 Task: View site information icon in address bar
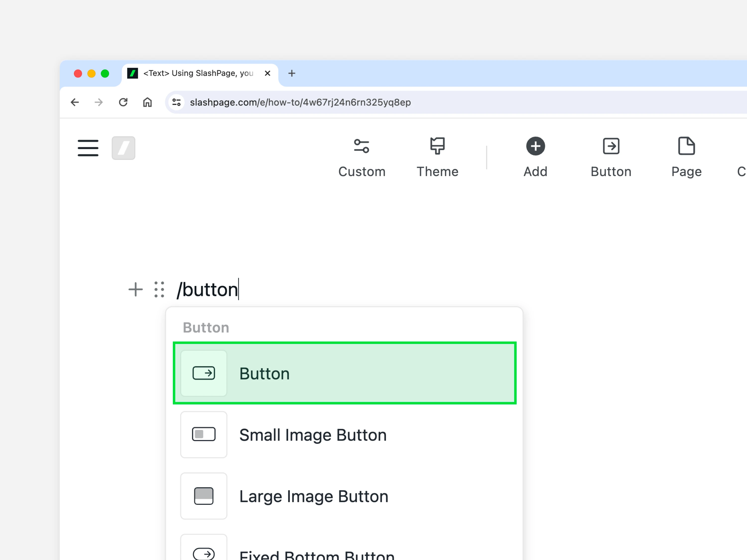[x=176, y=102]
